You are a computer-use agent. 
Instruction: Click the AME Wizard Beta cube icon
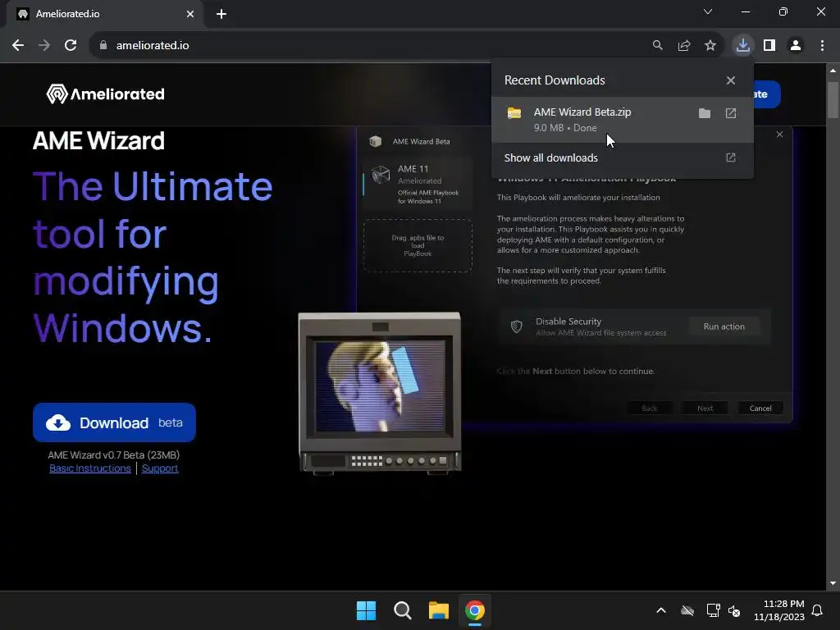376,141
